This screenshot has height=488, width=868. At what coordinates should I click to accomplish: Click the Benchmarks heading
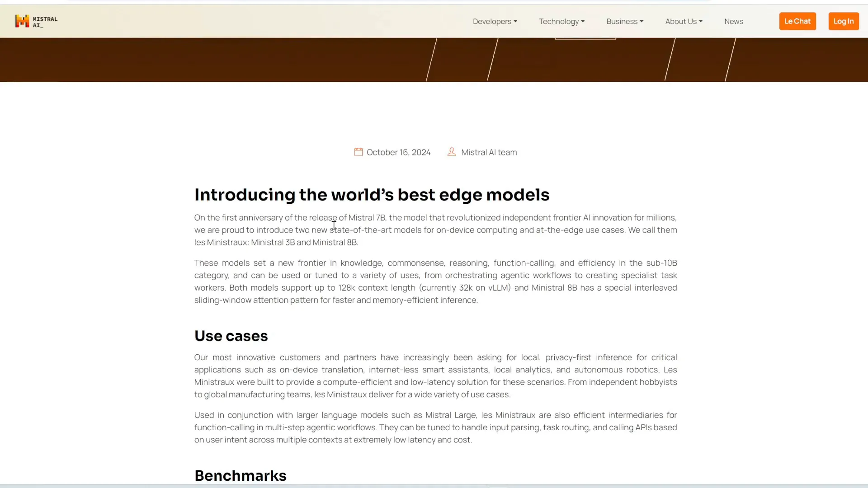tap(241, 475)
